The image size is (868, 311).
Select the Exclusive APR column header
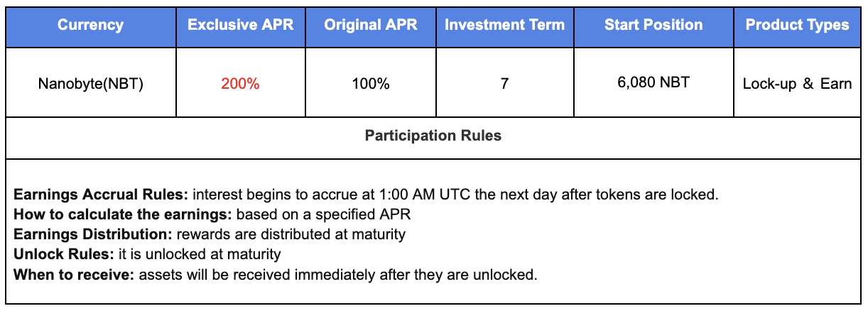[240, 25]
